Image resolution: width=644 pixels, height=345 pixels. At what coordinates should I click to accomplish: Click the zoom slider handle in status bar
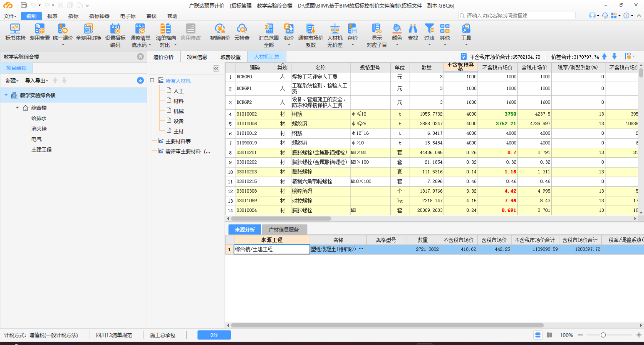pos(603,335)
